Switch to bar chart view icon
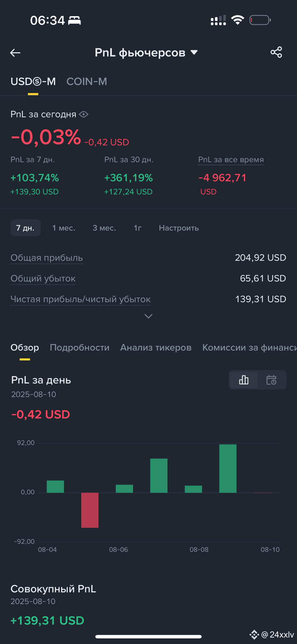Image resolution: width=297 pixels, height=644 pixels. click(x=244, y=380)
